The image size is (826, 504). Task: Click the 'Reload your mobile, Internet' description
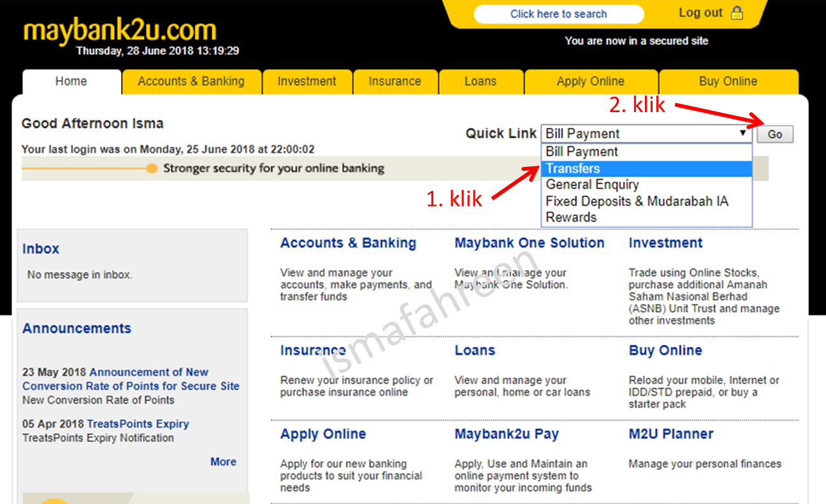click(x=704, y=392)
